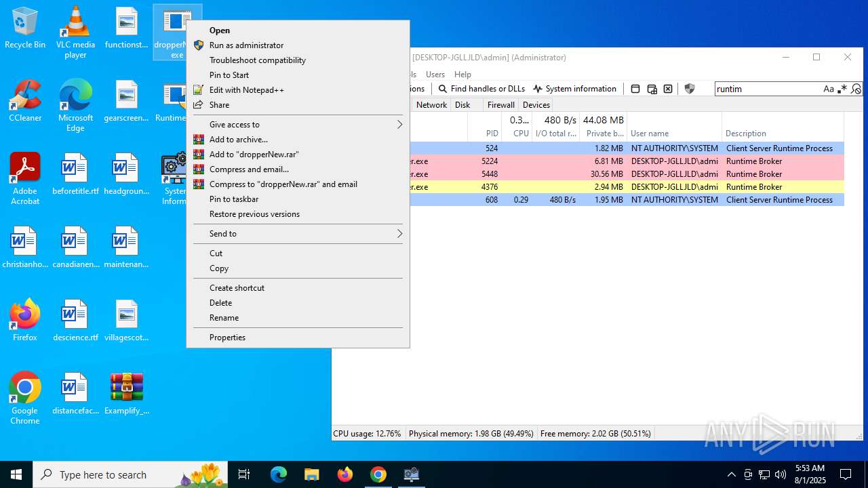This screenshot has width=868, height=488.
Task: Show hidden system tray icons chevron
Action: point(731,474)
